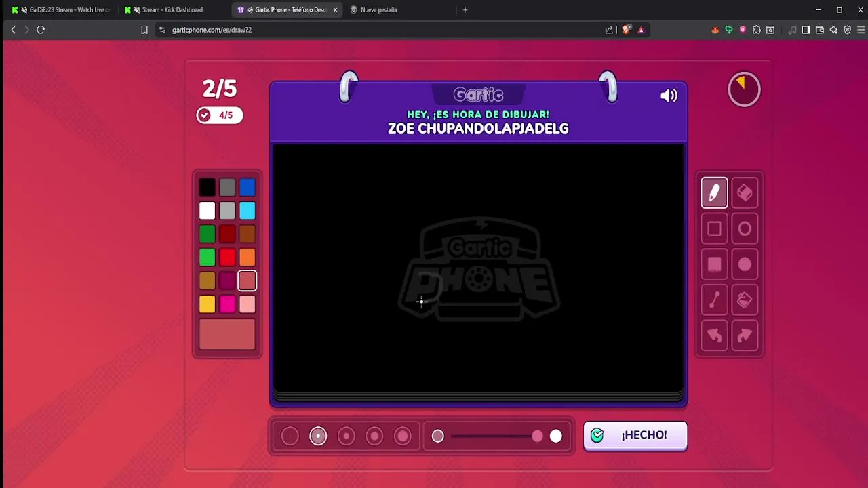
Task: Pick the filled circle tool
Action: 745,264
